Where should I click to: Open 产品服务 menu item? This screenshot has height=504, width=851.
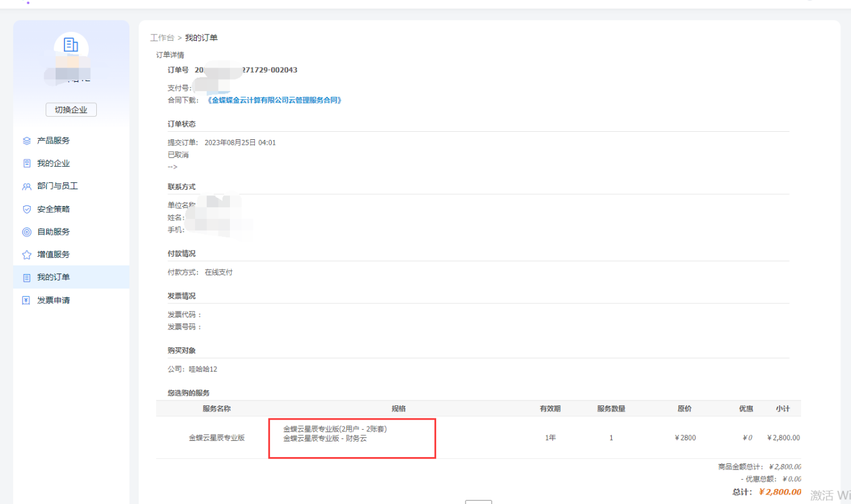point(71,141)
